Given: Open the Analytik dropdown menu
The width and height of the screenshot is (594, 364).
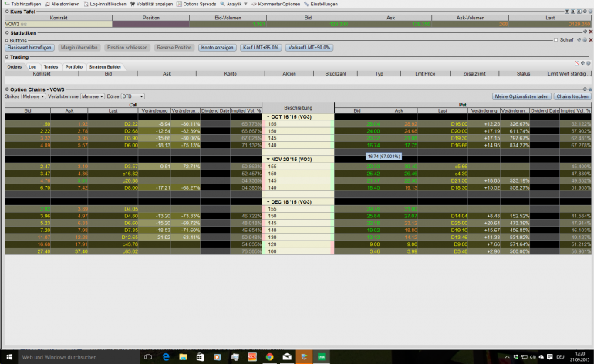Looking at the screenshot, I should 234,4.
